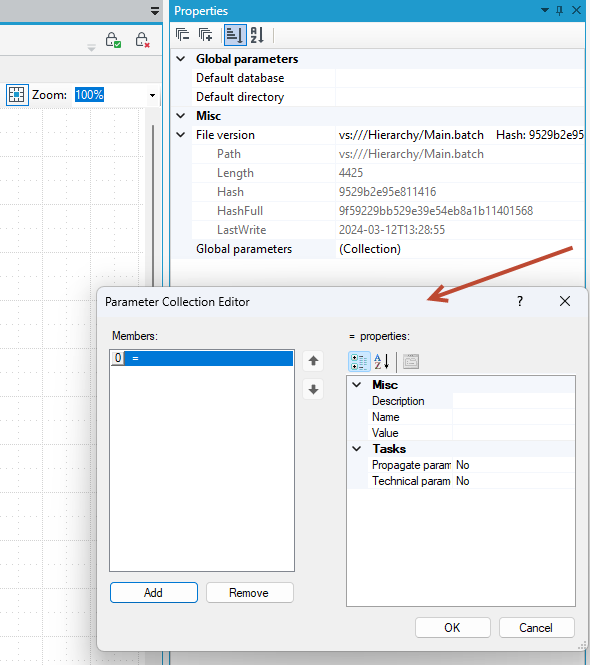Collapse the Misc category in Properties panel

coord(181,116)
